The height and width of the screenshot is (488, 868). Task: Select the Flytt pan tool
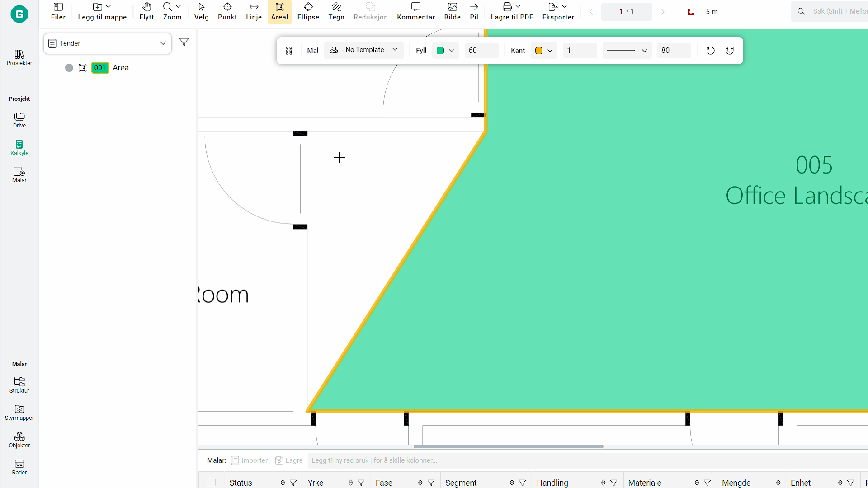(146, 12)
